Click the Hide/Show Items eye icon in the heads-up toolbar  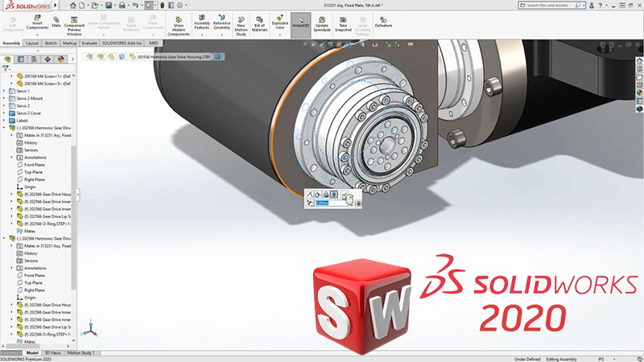click(375, 44)
